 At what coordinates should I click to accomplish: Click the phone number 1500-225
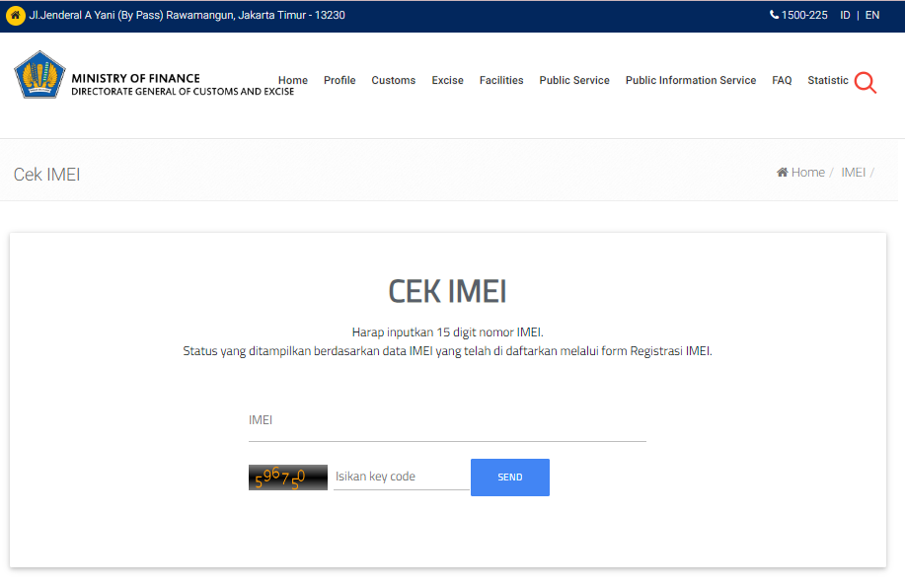[804, 15]
